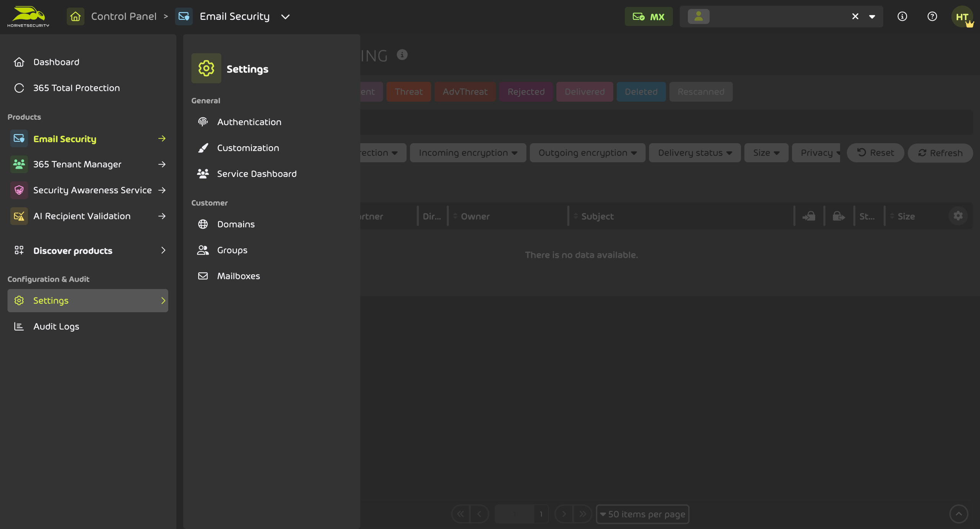
Task: Open 365 Tenant Manager
Action: click(x=77, y=164)
